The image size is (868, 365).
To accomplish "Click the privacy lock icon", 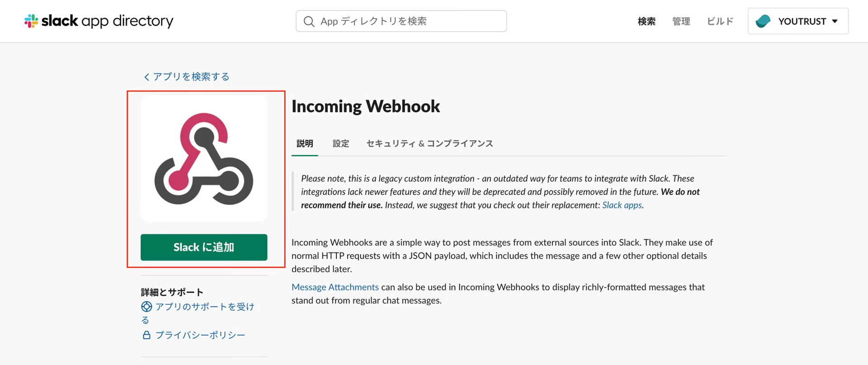I will (146, 335).
